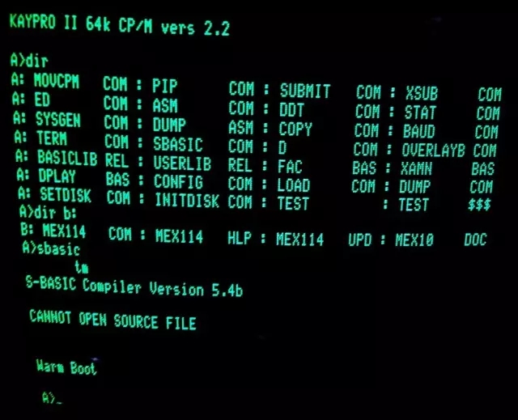
Task: Click the SETDISK filename
Action: pos(66,194)
